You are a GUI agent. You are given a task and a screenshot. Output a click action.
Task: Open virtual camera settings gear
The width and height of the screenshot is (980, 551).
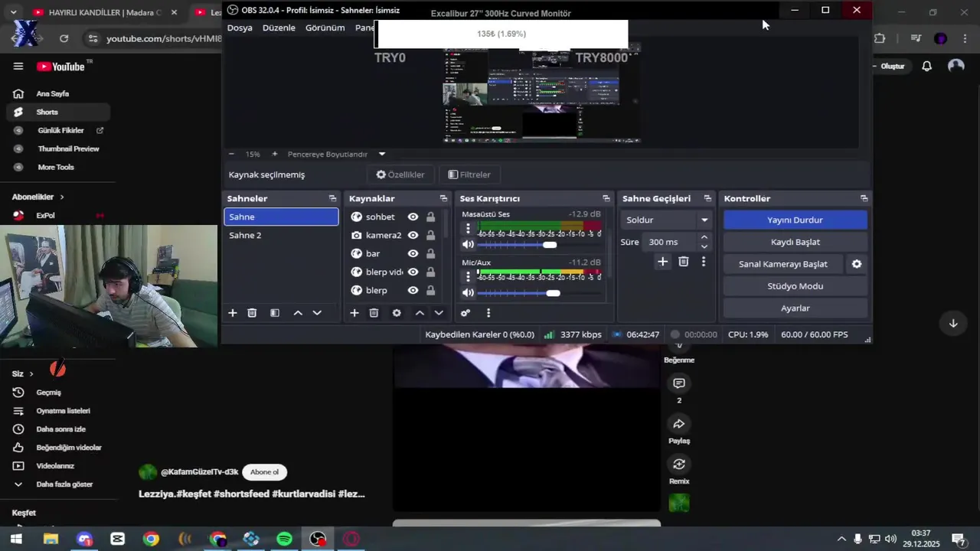(x=857, y=264)
